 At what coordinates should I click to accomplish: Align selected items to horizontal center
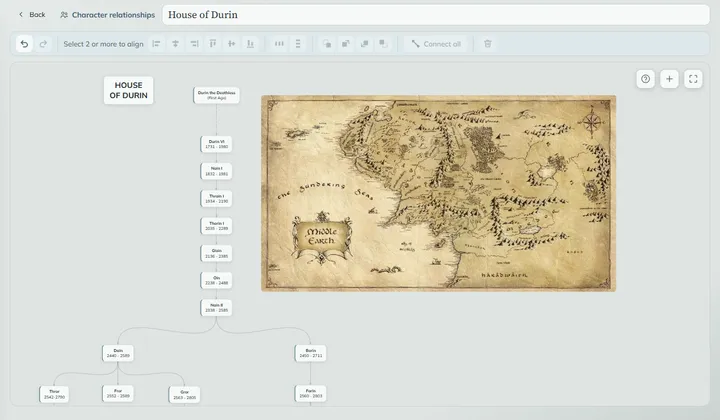175,44
